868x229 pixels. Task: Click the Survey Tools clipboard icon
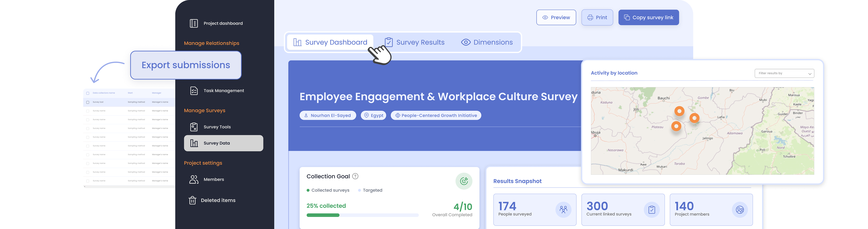pyautogui.click(x=194, y=127)
